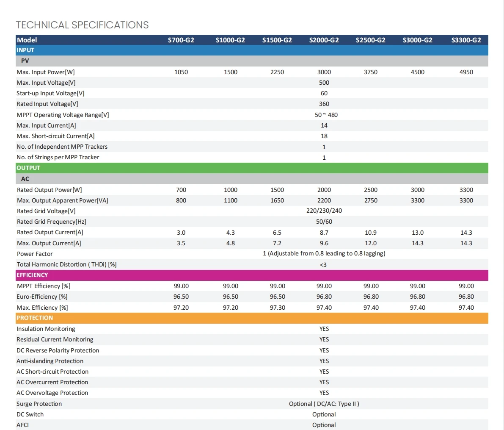The image size is (504, 430).
Task: Click the Rated Grid Voltage[V] label
Action: coord(46,211)
